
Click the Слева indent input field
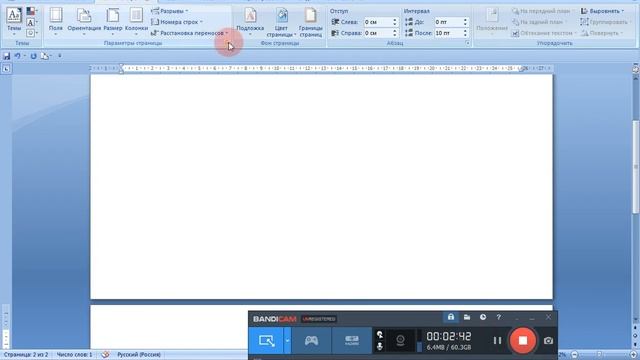377,22
